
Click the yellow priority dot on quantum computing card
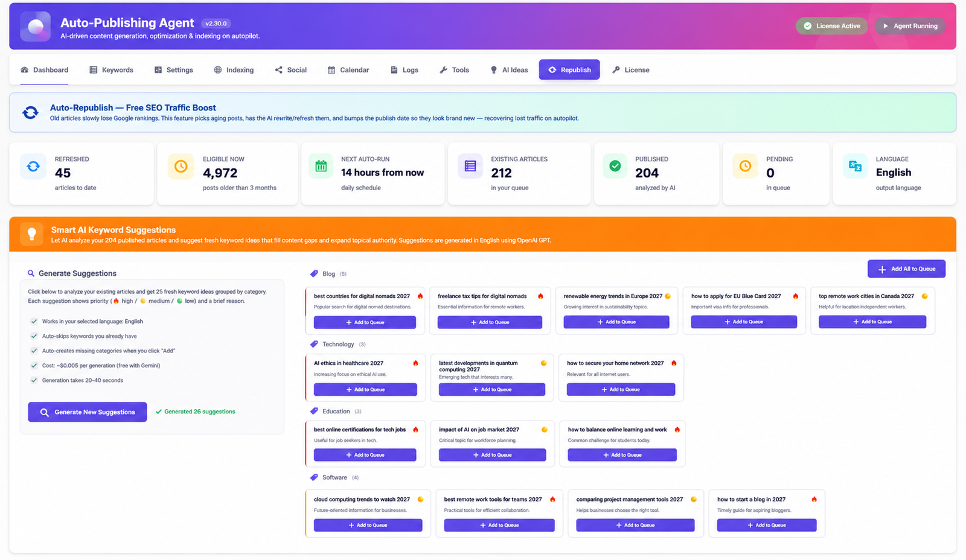coord(543,363)
